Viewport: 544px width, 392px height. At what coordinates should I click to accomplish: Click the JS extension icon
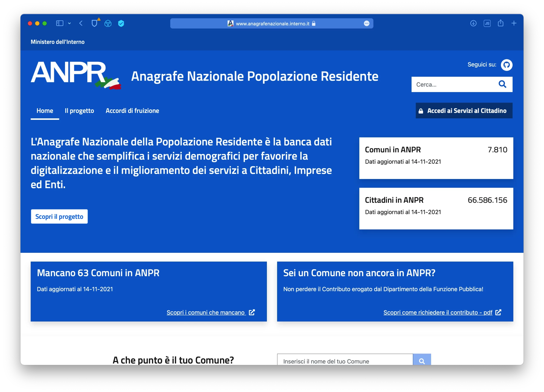point(487,23)
